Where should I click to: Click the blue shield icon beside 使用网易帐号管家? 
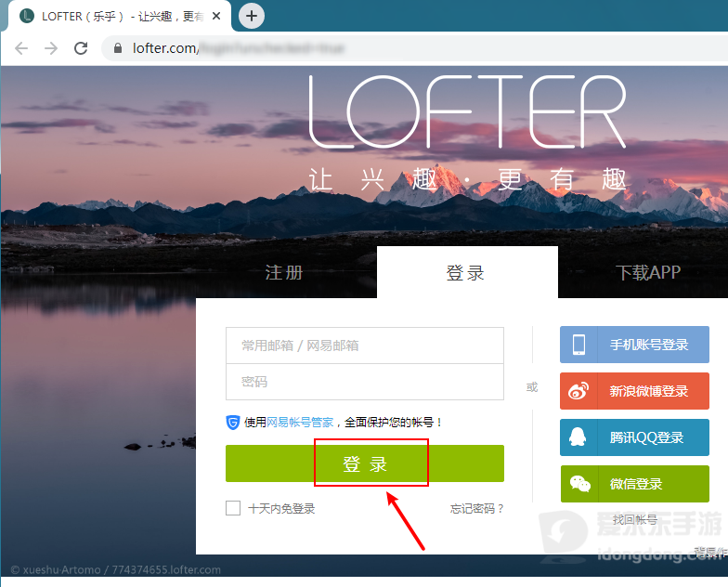pos(232,422)
